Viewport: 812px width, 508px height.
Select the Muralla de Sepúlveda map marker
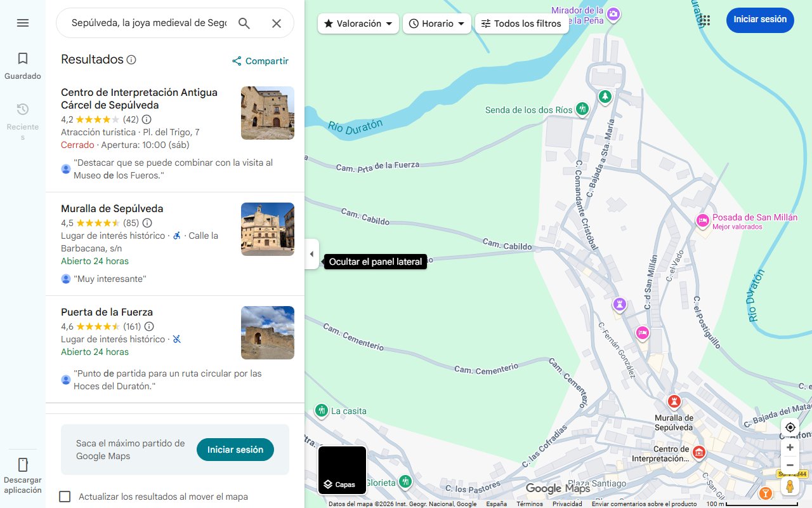click(674, 401)
